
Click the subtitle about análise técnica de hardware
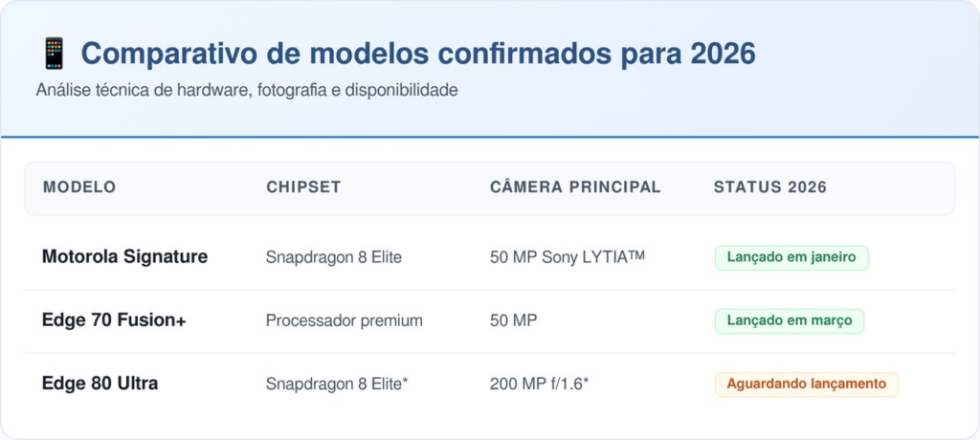point(247,91)
